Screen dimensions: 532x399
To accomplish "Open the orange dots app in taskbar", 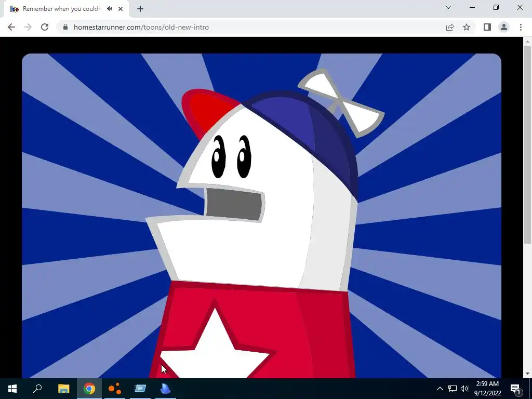I will pos(115,389).
